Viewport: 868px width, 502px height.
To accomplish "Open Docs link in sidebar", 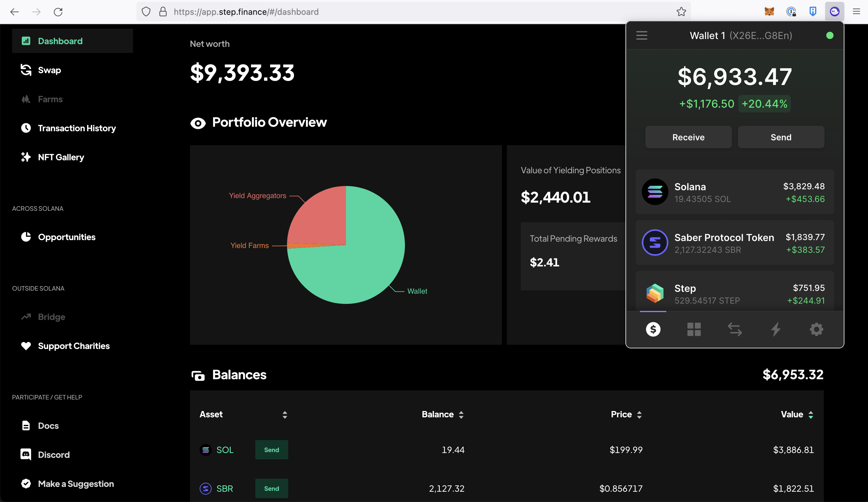I will (x=48, y=425).
